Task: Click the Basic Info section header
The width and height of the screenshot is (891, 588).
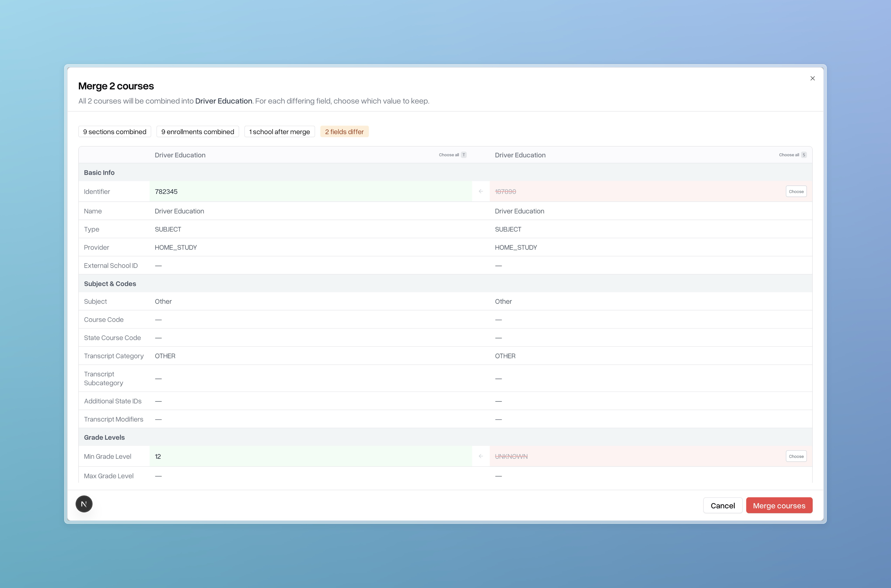Action: coord(99,172)
